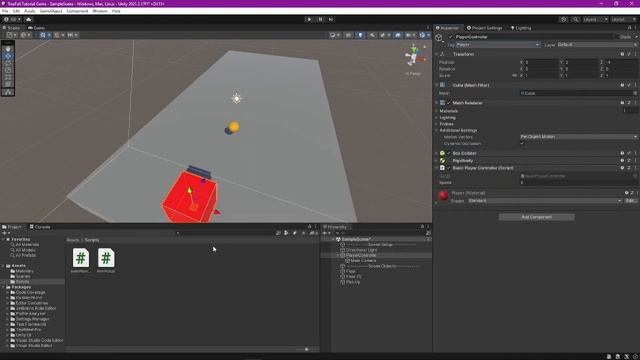
Task: Open the Window menu
Action: coord(100,11)
